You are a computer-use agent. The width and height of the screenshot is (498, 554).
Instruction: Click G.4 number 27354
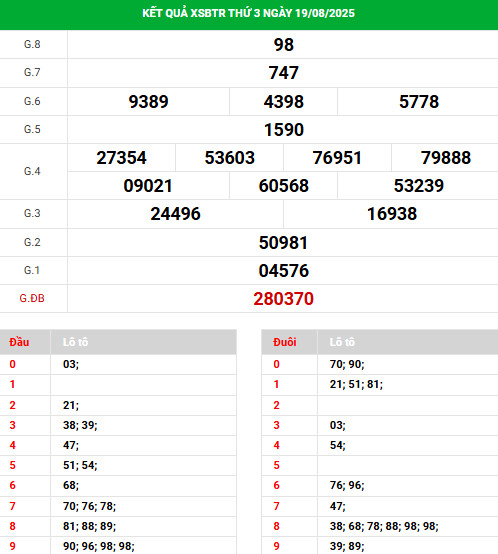click(121, 158)
